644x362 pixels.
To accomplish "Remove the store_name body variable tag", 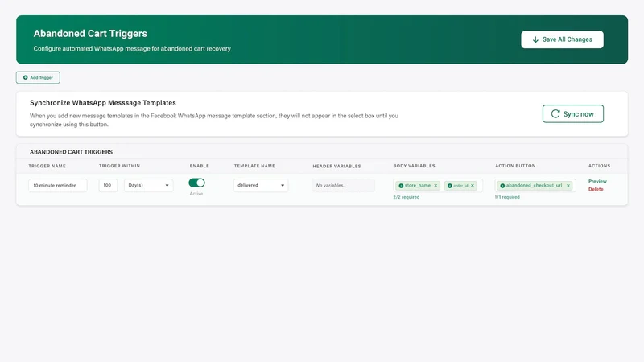I will coord(436,186).
